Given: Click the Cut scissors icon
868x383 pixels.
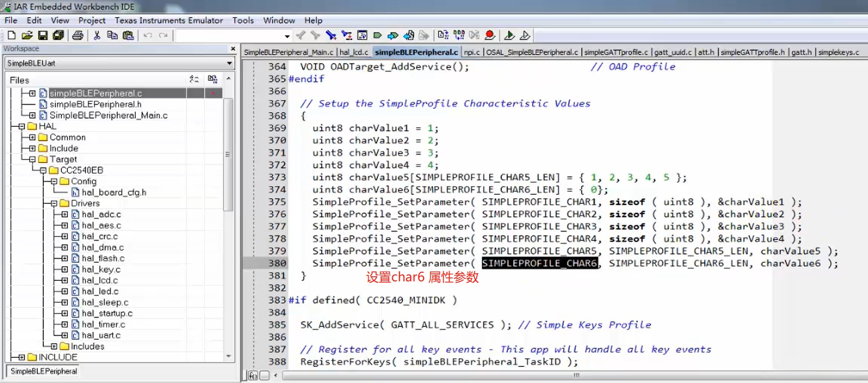Looking at the screenshot, I should point(97,35).
